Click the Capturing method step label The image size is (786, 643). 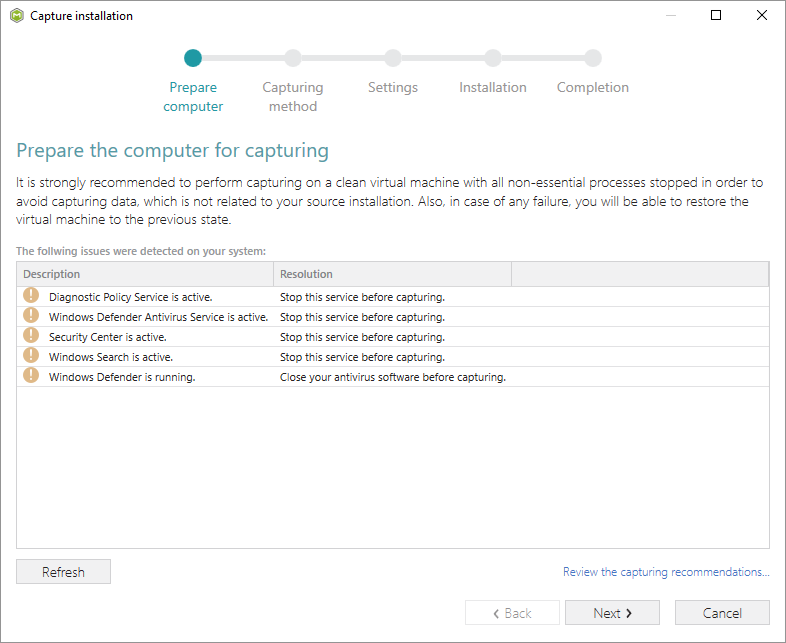[293, 97]
